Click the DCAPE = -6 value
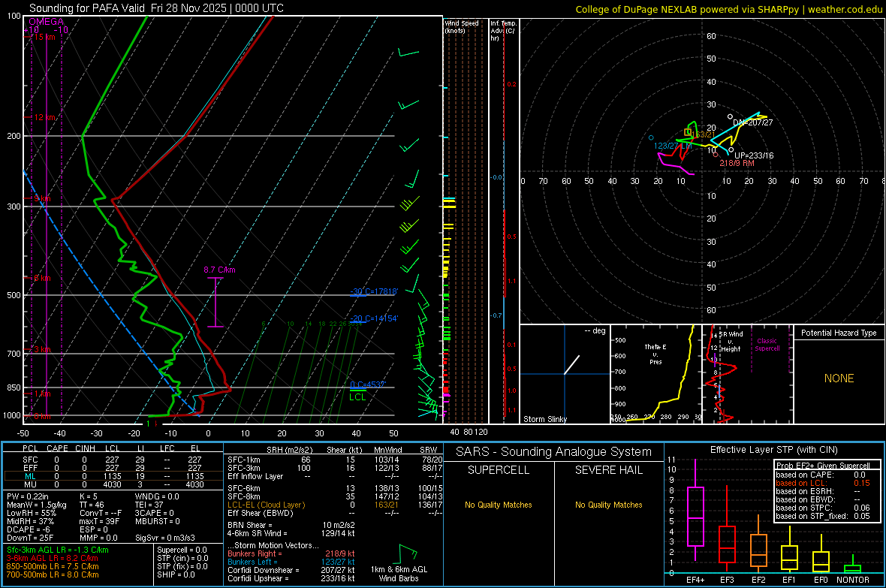 [x=28, y=529]
